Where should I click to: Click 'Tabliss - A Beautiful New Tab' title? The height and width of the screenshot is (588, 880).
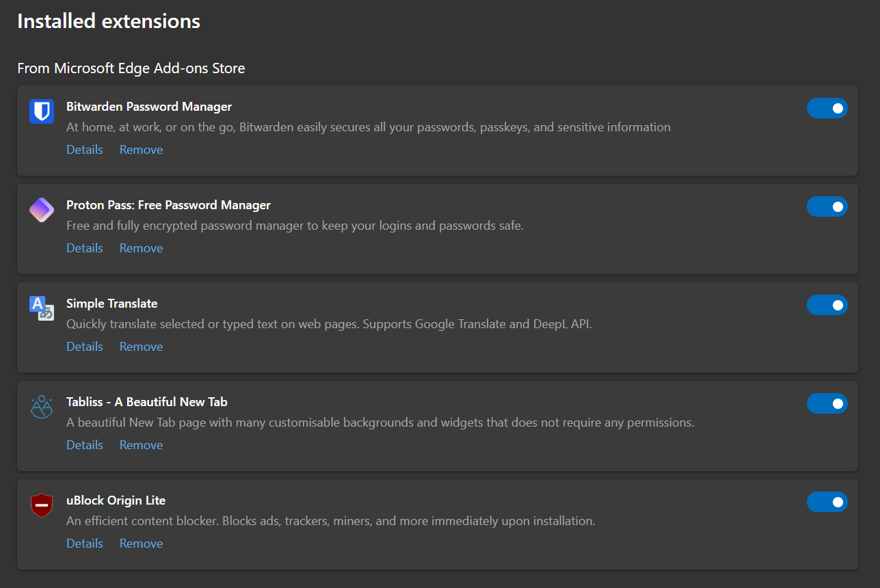click(147, 402)
